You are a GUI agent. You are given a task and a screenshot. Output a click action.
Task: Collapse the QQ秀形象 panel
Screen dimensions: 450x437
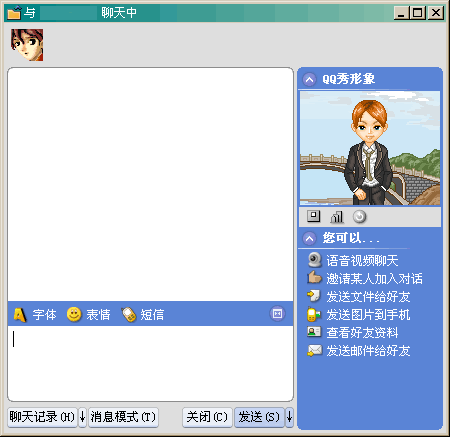click(309, 80)
